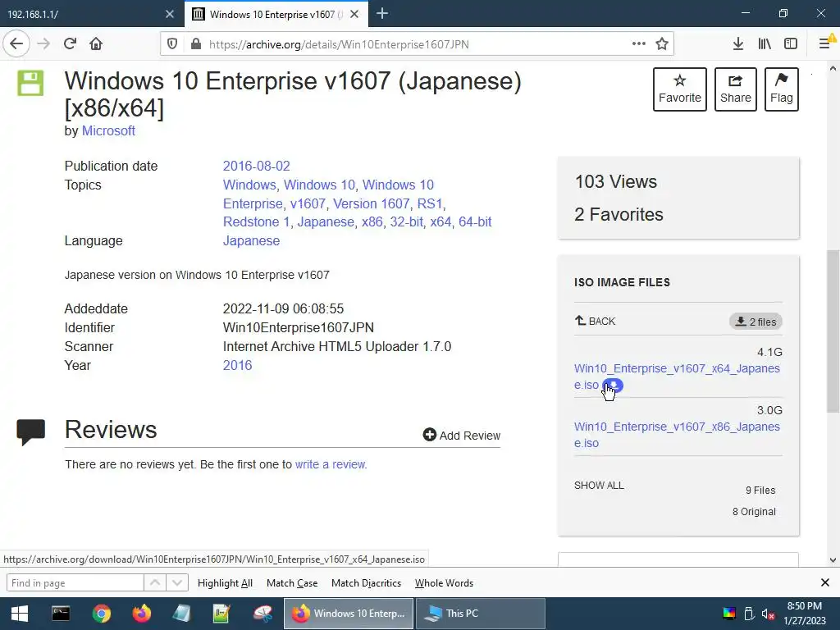Screen dimensions: 840x630
Task: Click the archive.org address bar
Action: coord(418,44)
